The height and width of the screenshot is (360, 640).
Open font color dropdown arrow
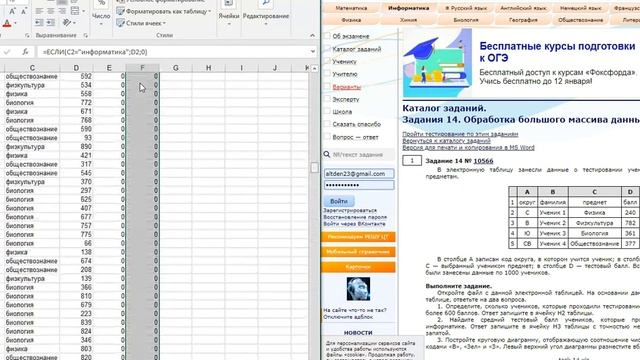[x=15, y=23]
